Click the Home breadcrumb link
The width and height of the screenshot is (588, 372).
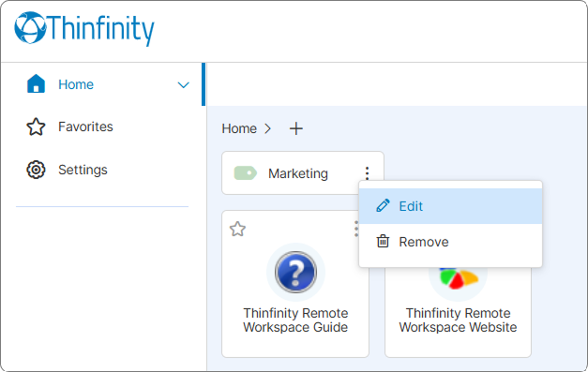click(x=239, y=129)
